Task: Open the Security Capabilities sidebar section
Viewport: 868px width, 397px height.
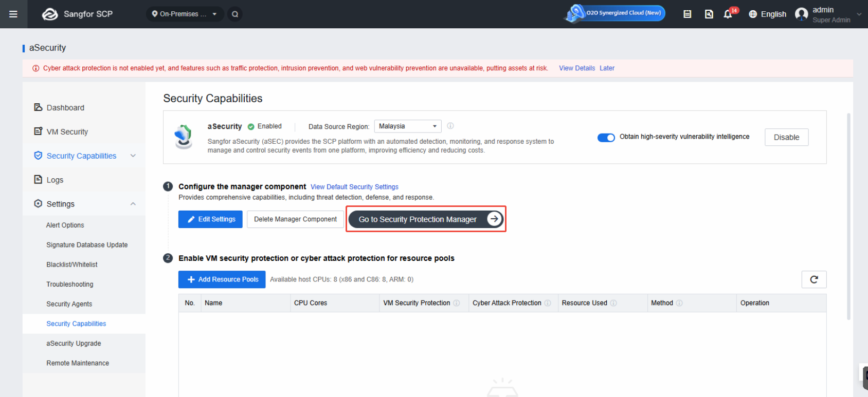Action: click(81, 156)
